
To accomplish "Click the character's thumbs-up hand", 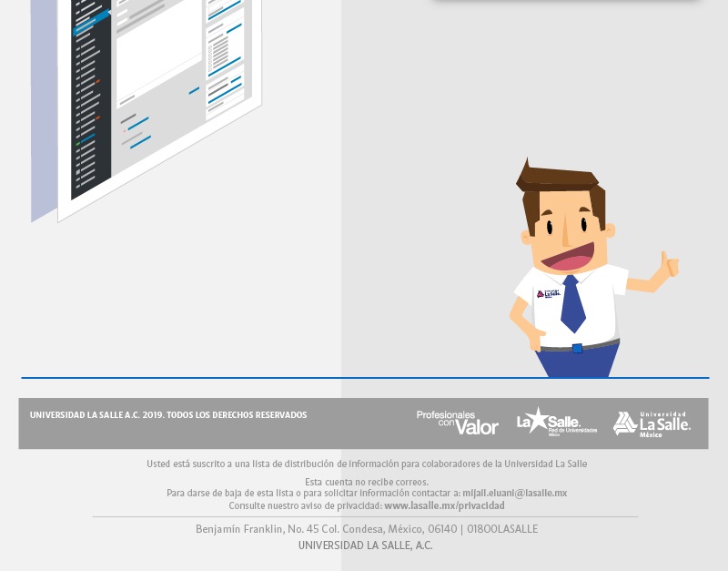I will pyautogui.click(x=669, y=266).
